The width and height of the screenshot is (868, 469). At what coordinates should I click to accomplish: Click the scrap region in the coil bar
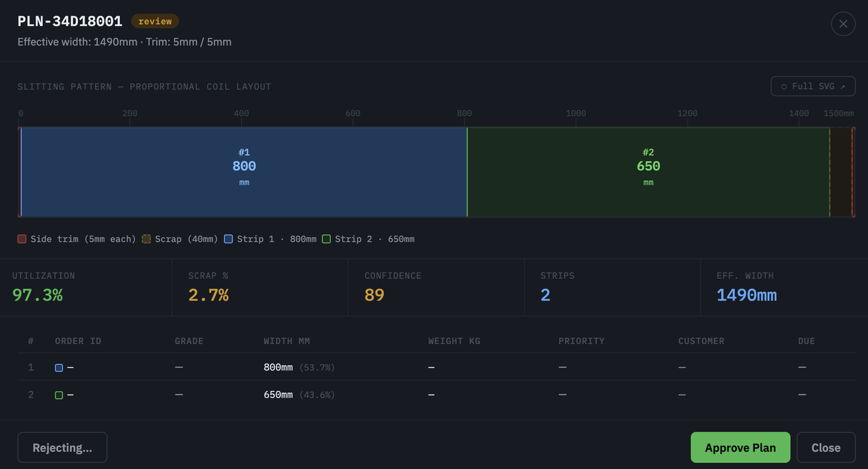pyautogui.click(x=841, y=172)
